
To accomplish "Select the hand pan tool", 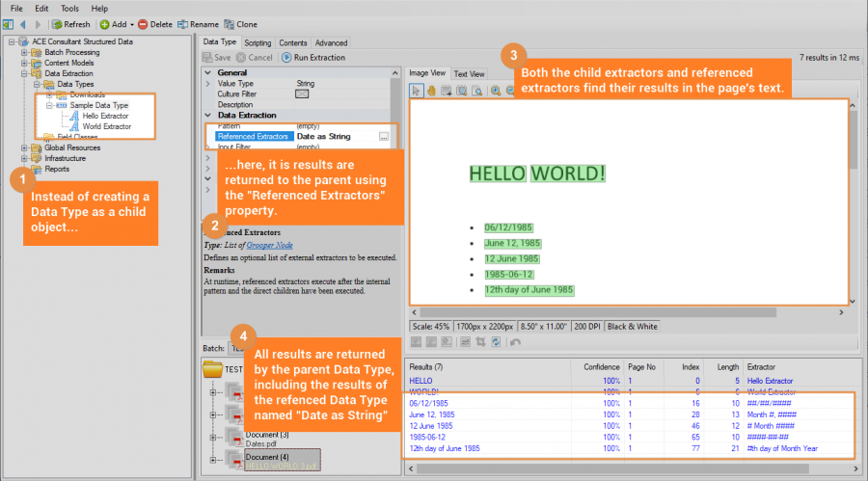I will coord(434,91).
